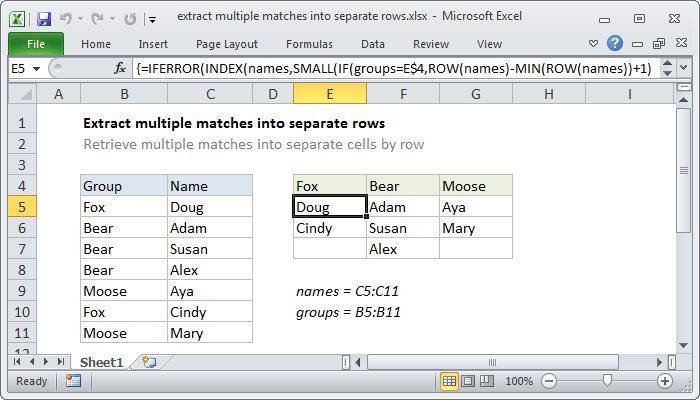Viewport: 700px width, 400px height.
Task: Switch to Page Layout view in status bar
Action: click(469, 381)
